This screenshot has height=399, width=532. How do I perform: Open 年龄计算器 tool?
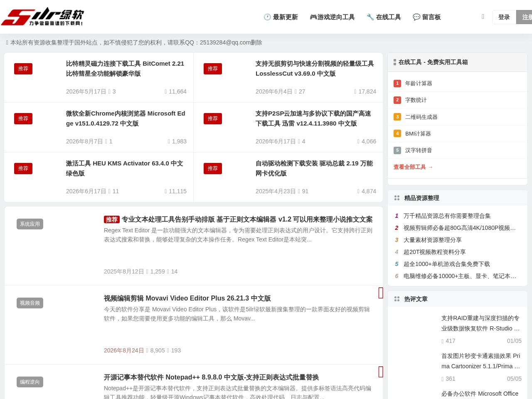[419, 84]
